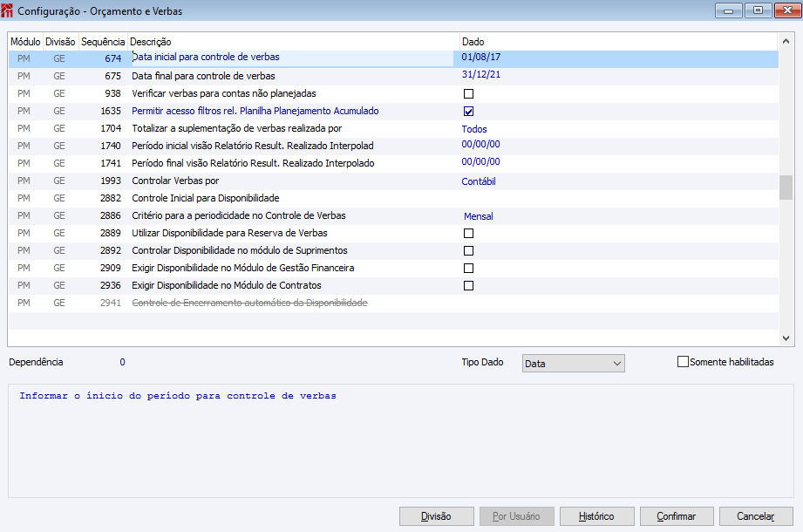Click the date value 01/08/17
The height and width of the screenshot is (532, 803).
pyautogui.click(x=481, y=57)
